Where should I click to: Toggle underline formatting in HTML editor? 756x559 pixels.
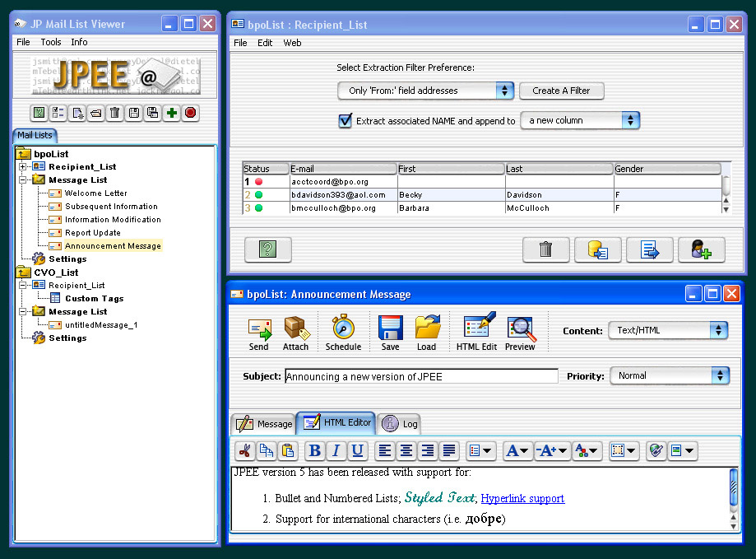coord(357,451)
